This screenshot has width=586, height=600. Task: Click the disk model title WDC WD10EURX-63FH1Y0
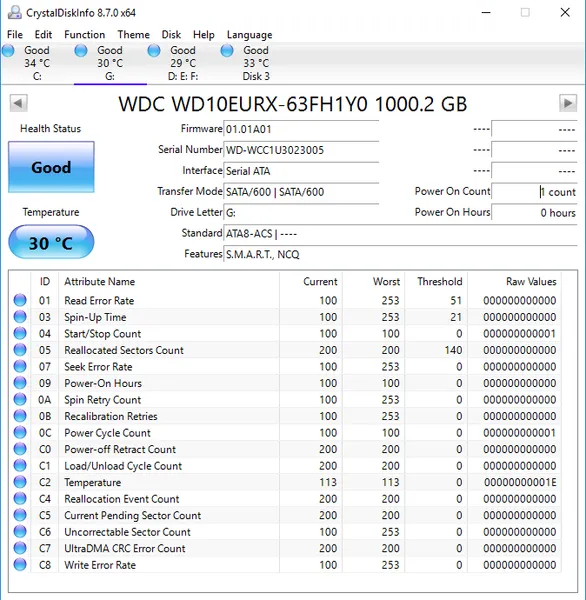click(x=292, y=104)
